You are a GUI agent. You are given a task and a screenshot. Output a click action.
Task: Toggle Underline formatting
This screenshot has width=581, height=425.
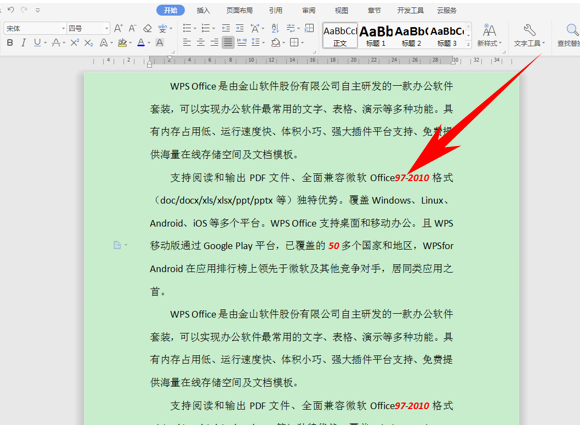[37, 43]
